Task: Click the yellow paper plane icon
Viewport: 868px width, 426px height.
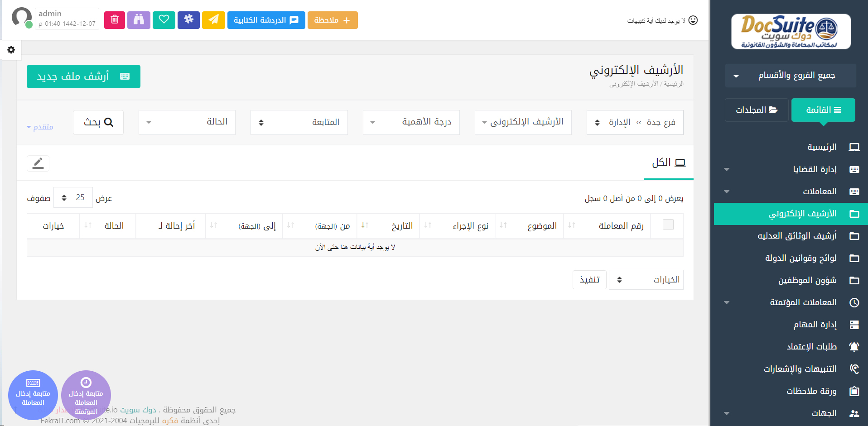Action: tap(213, 20)
